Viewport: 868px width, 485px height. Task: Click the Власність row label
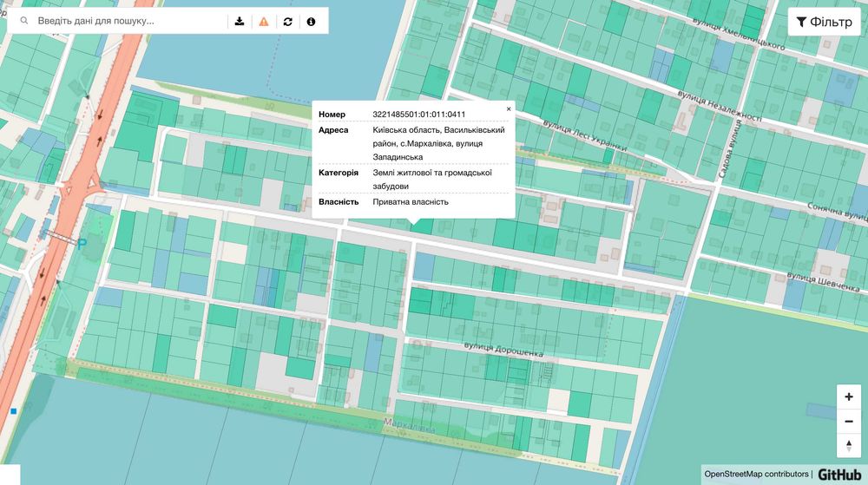339,202
